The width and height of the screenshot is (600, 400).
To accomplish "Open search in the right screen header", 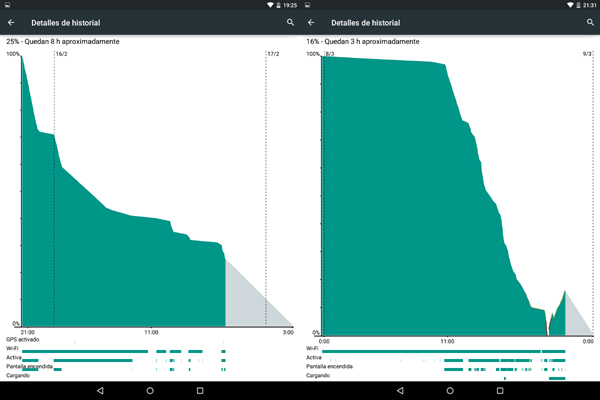I will pyautogui.click(x=590, y=23).
